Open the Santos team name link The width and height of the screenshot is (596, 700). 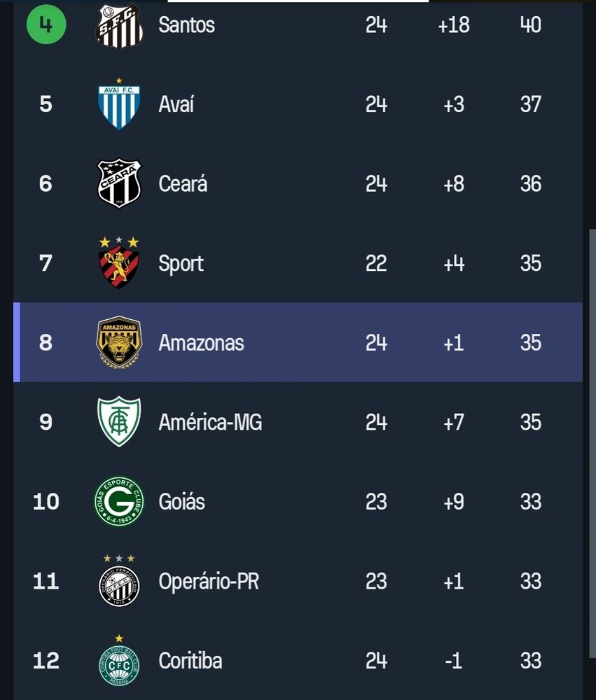pyautogui.click(x=187, y=25)
